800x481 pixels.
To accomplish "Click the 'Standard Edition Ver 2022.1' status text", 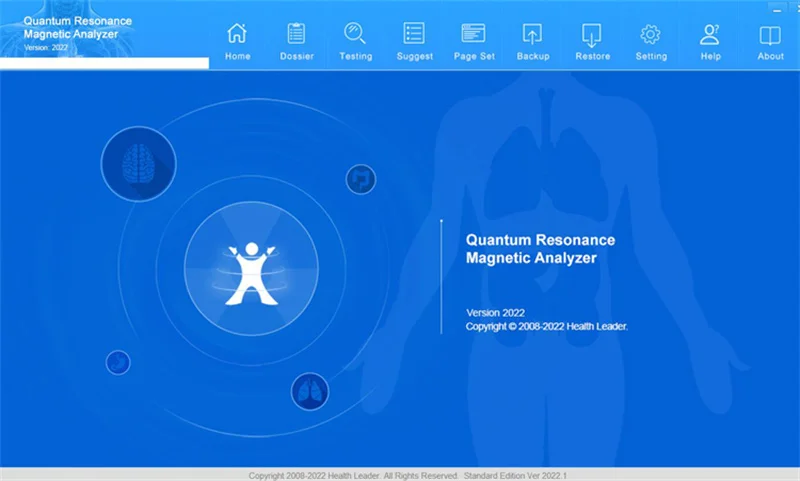I will click(x=515, y=475).
